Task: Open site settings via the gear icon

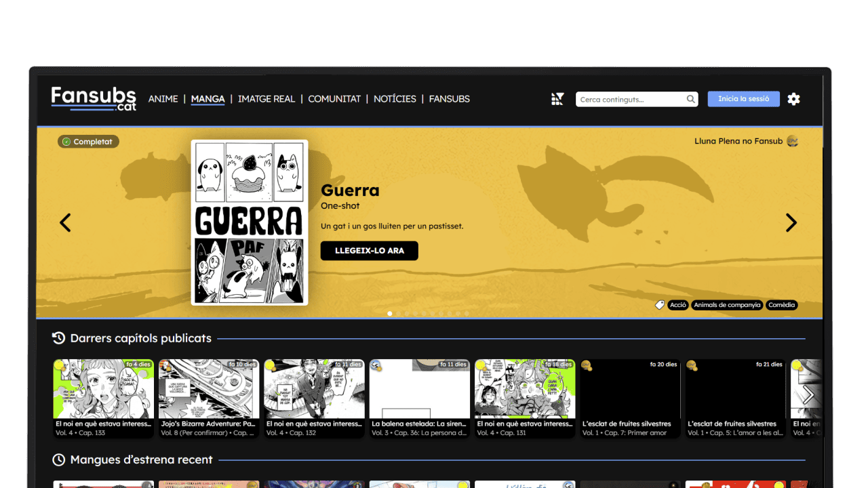Action: tap(793, 99)
